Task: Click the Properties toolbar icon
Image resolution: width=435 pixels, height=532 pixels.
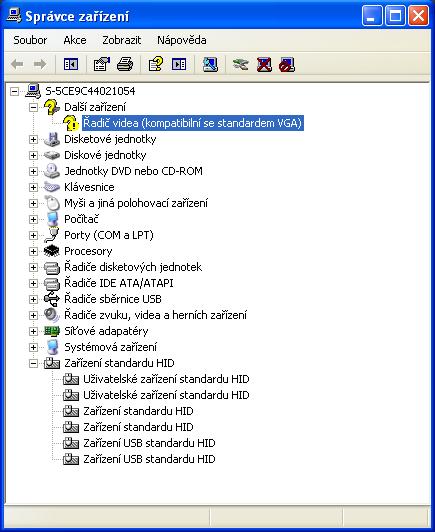Action: pos(101,64)
